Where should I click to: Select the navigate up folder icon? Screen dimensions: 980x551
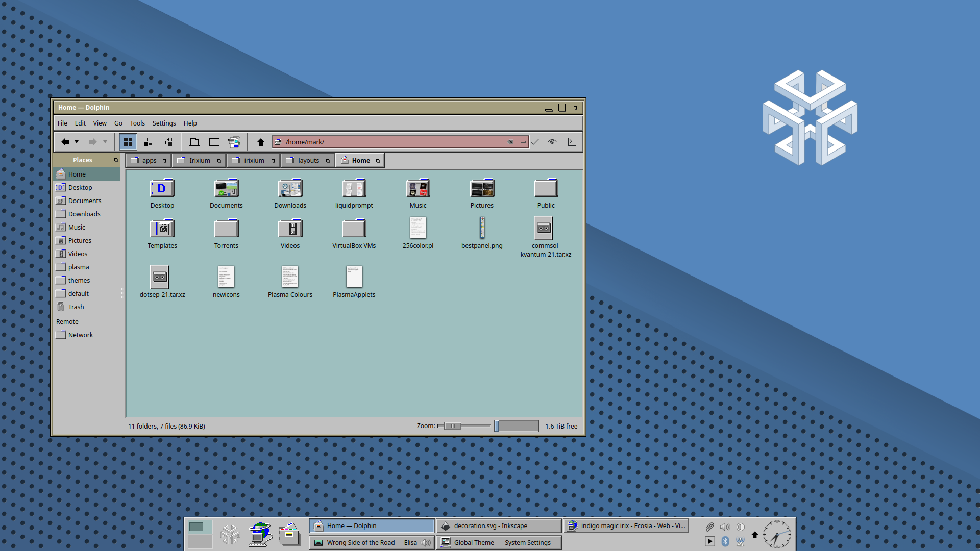(x=260, y=141)
